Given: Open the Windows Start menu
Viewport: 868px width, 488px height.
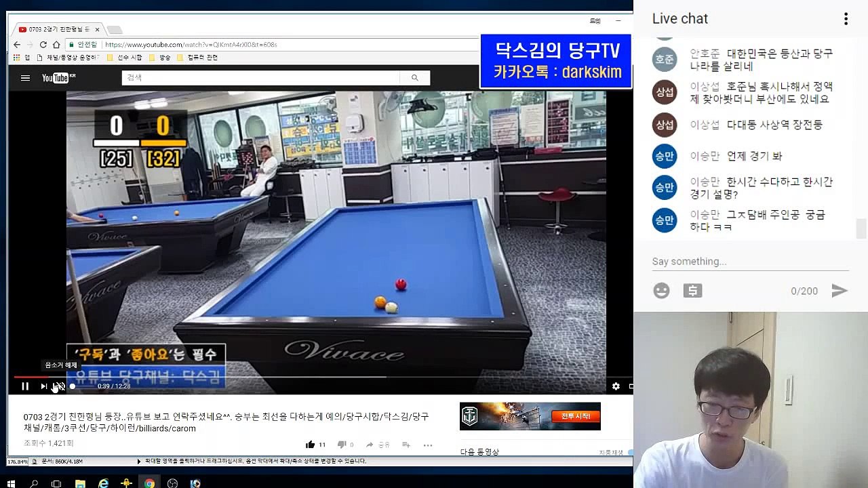Looking at the screenshot, I should [11, 483].
